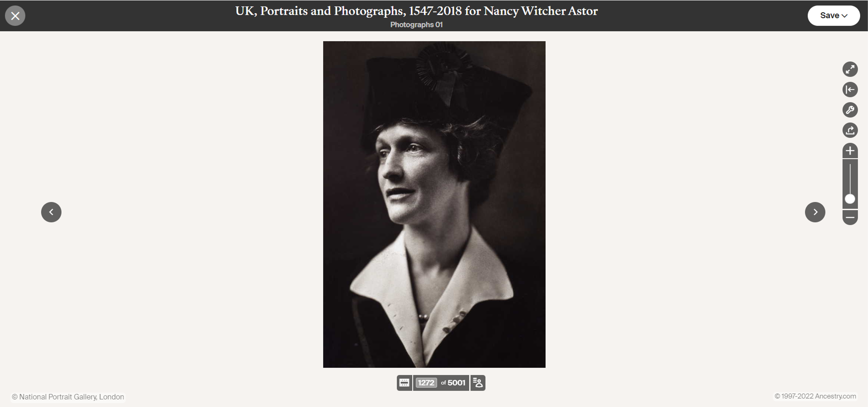Close the image viewer with X button
The width and height of the screenshot is (868, 407).
(x=15, y=16)
